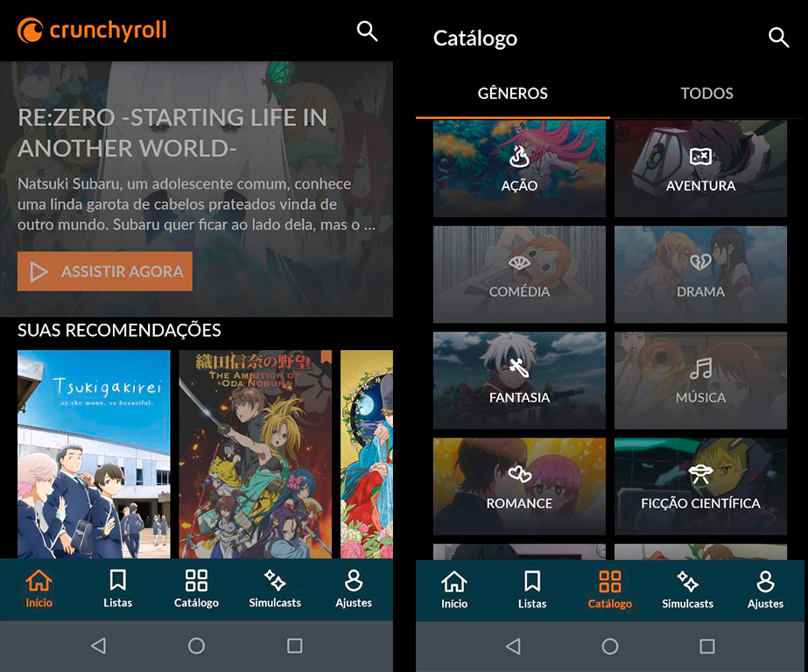The height and width of the screenshot is (672, 808).
Task: Open Simulcasts from the home screen bottom bar
Action: point(275,589)
